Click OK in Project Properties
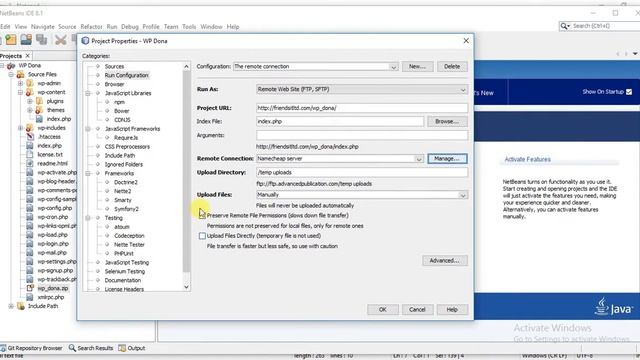640x360 pixels. [382, 309]
